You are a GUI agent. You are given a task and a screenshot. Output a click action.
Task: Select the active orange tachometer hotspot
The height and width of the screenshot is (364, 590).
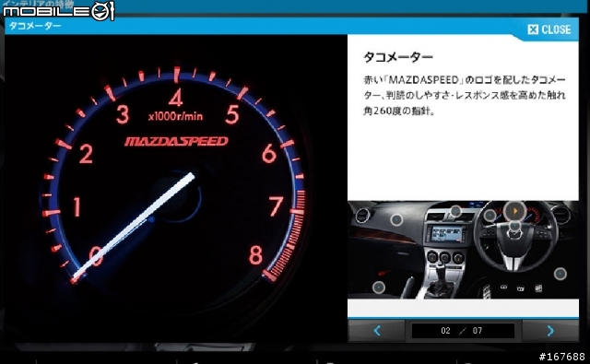pyautogui.click(x=514, y=211)
